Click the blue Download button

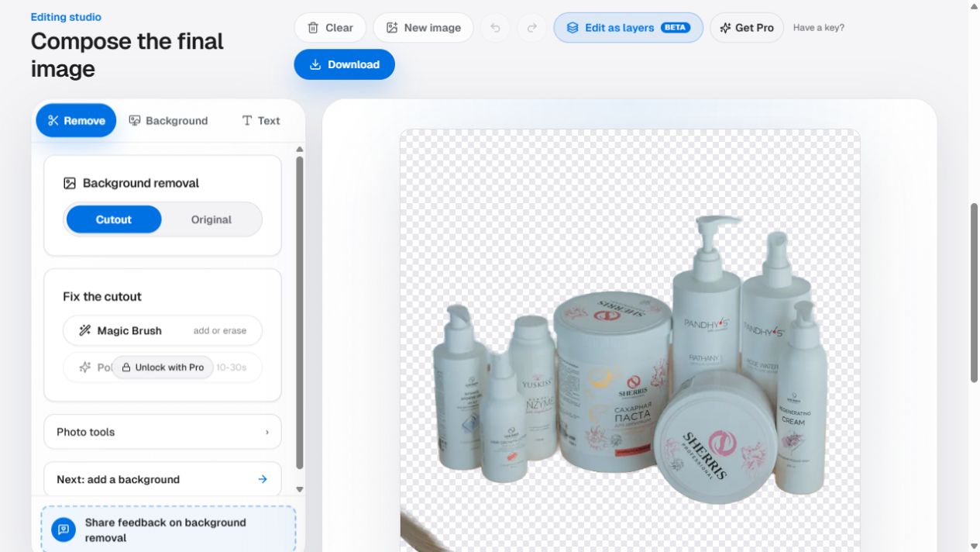click(345, 64)
